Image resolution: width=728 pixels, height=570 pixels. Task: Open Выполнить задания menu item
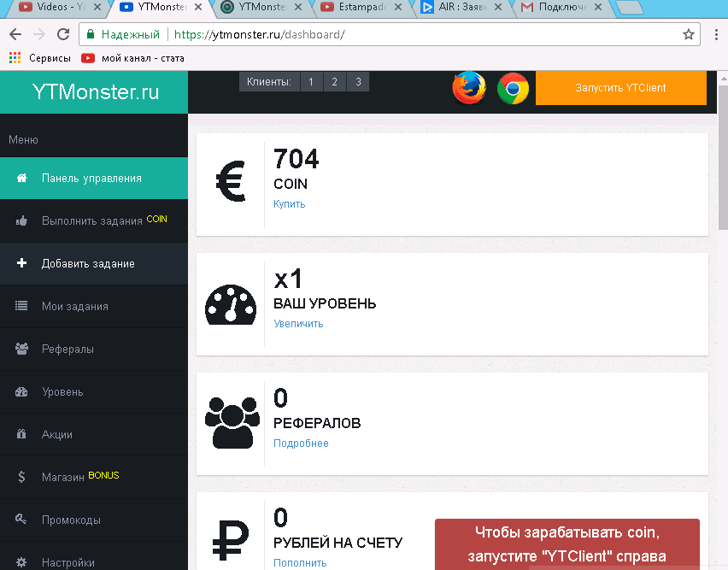pyautogui.click(x=94, y=221)
